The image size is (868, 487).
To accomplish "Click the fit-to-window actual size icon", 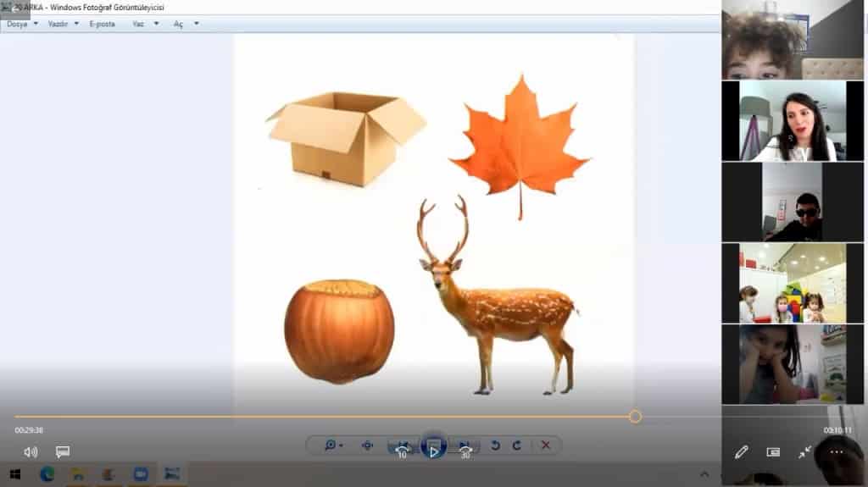I will click(x=367, y=445).
